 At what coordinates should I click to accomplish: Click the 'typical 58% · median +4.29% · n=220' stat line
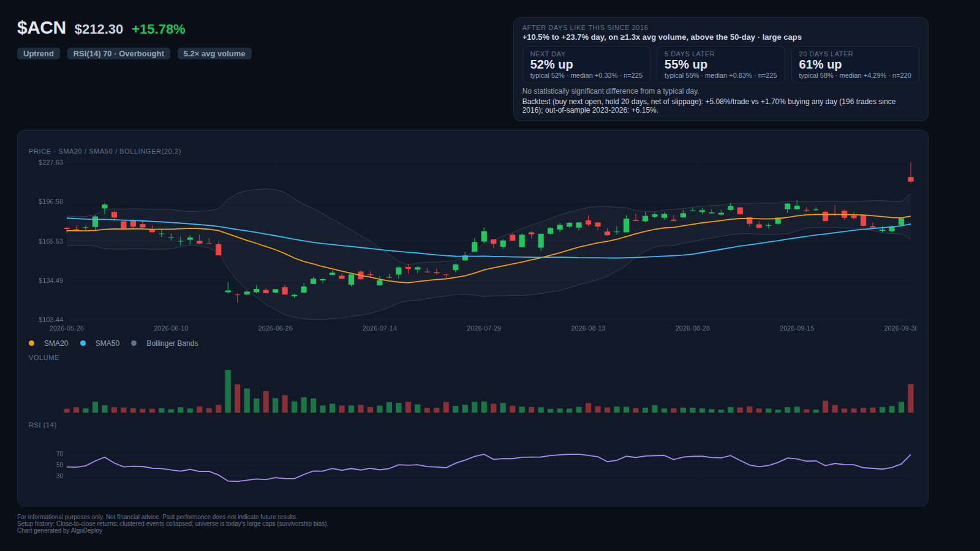coord(855,76)
